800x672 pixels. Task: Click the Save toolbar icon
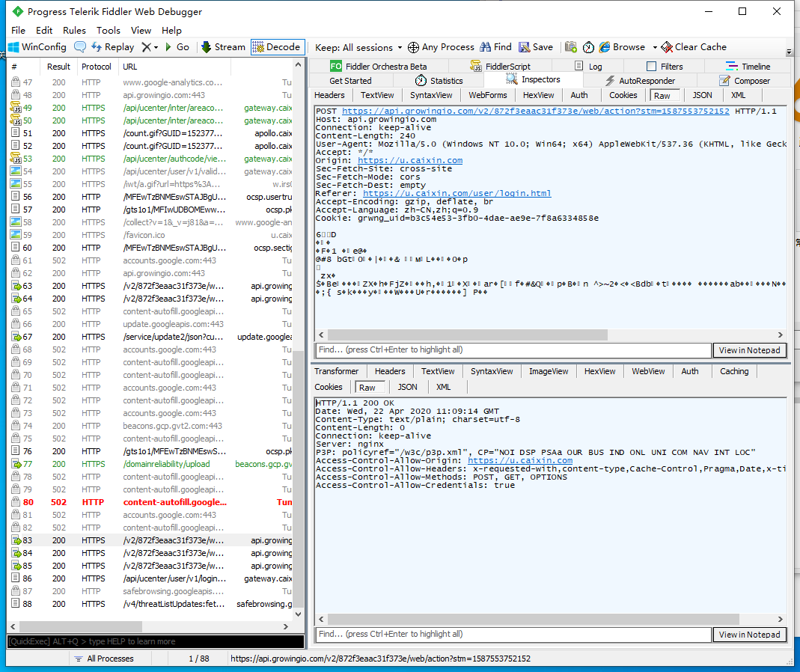click(x=524, y=47)
